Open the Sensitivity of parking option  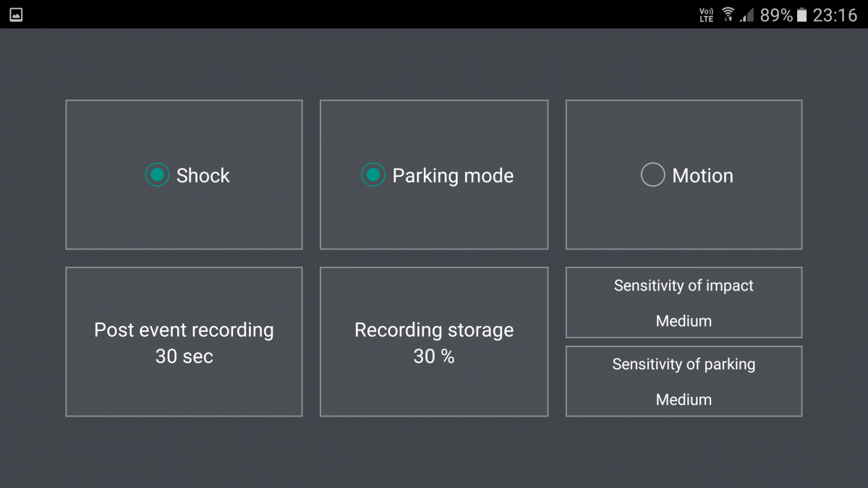[684, 381]
